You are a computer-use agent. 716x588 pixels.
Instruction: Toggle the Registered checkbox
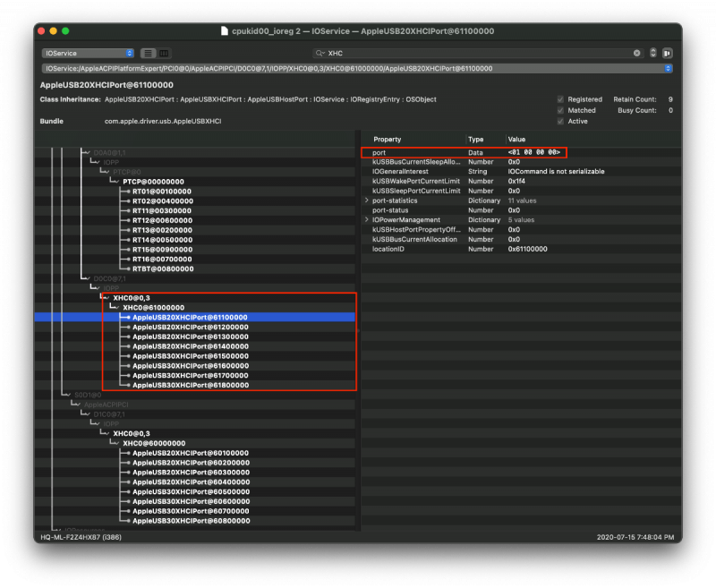560,99
